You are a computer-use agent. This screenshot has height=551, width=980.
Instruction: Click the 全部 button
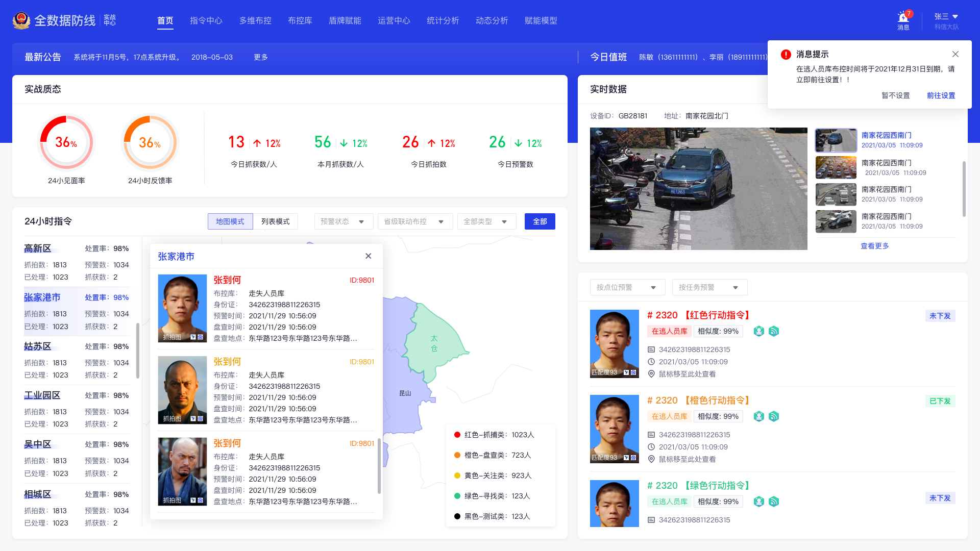[540, 221]
